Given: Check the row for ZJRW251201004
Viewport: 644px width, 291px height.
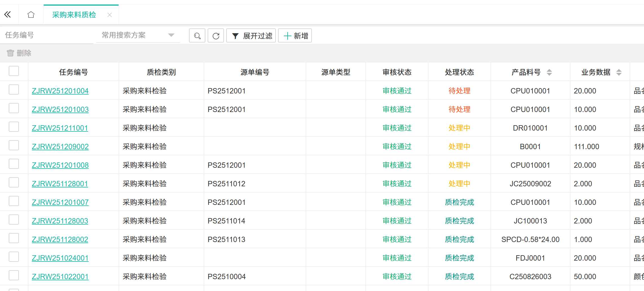Looking at the screenshot, I should (14, 90).
